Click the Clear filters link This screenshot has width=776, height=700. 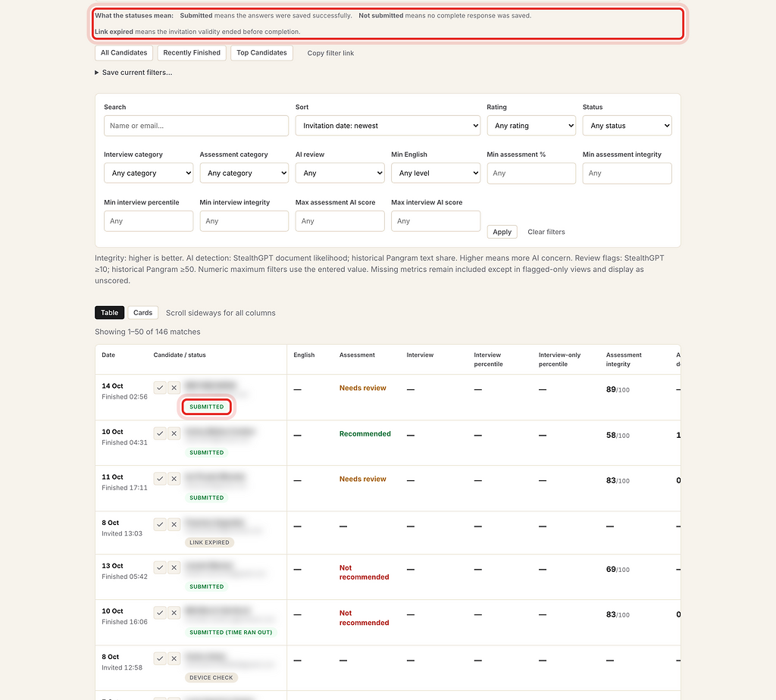(x=546, y=232)
